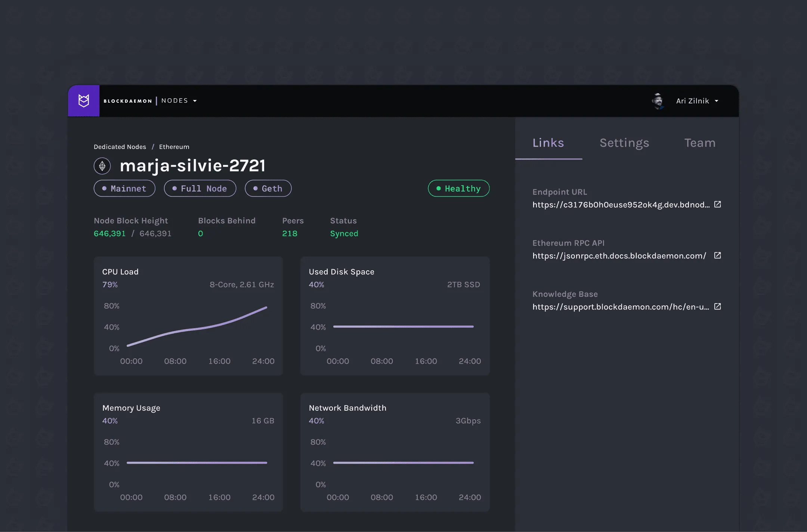807x532 pixels.
Task: Open the Ari Zilnik user menu arrow
Action: 716,101
